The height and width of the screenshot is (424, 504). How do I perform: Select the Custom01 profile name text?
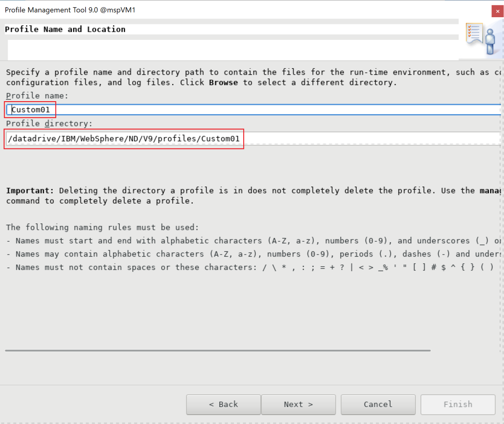[x=30, y=110]
